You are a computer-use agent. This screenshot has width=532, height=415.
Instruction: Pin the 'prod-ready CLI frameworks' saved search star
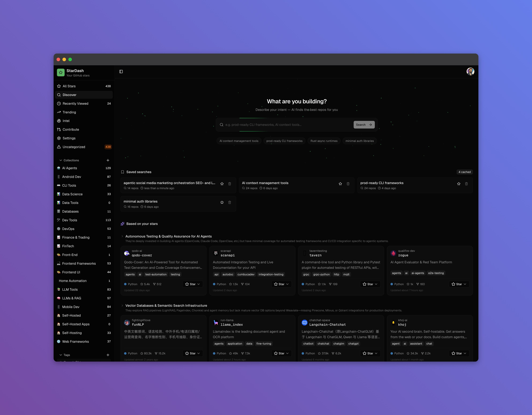coord(459,184)
